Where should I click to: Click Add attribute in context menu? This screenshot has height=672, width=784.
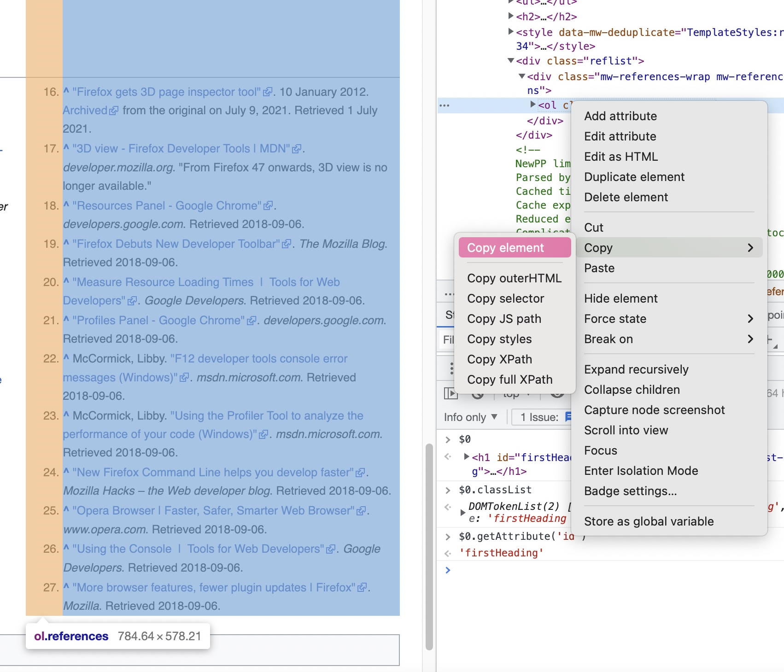click(669, 116)
